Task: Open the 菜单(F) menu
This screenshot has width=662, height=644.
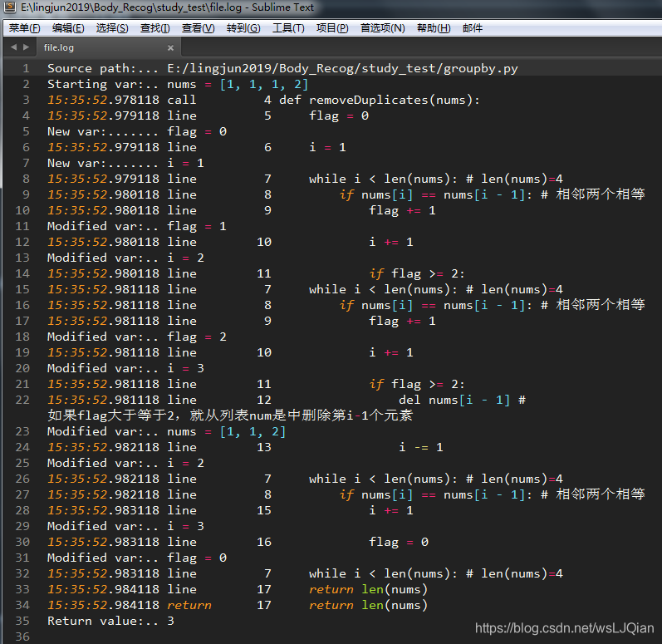Action: tap(24, 28)
